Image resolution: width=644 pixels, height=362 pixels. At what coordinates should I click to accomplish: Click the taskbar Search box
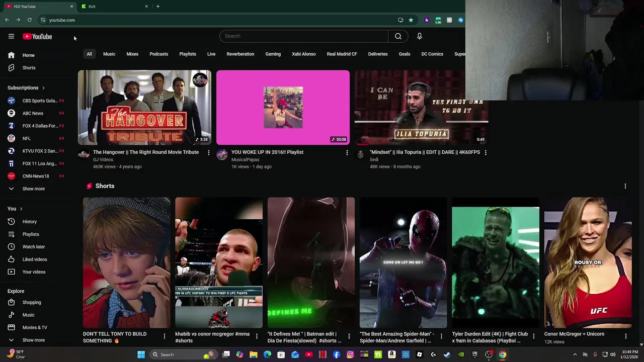(x=184, y=355)
